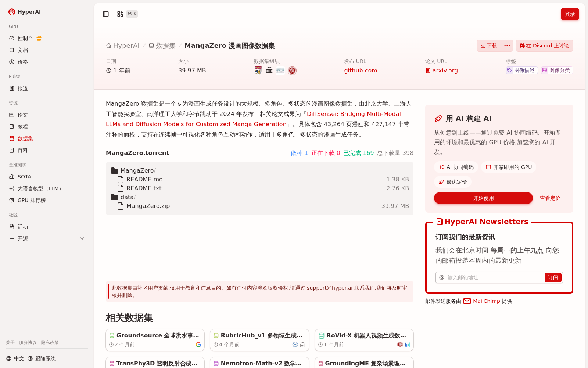Click 最优定价 chip
Screen dimensions: 588x368
point(453,182)
